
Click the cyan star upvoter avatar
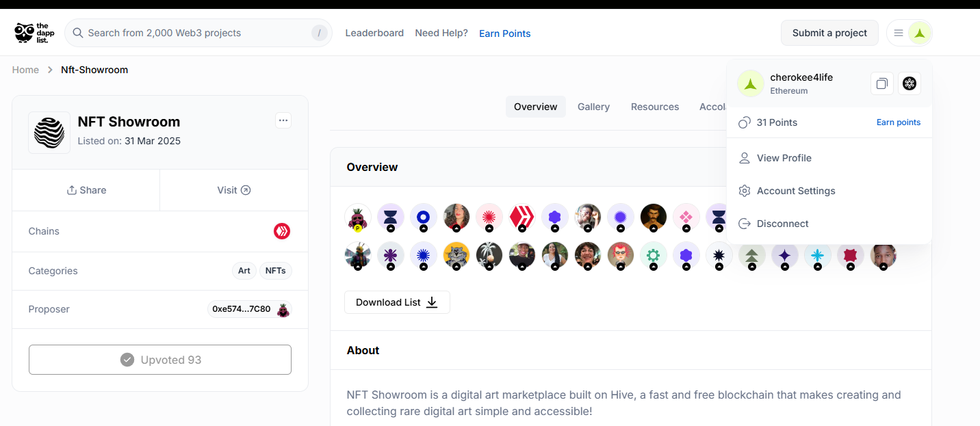coord(817,256)
